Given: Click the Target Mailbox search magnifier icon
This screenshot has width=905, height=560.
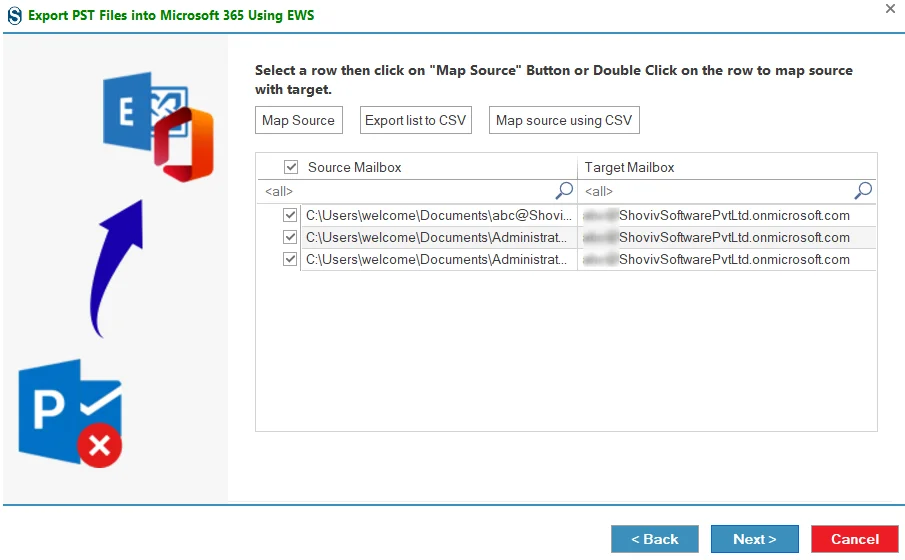Looking at the screenshot, I should coord(863,191).
